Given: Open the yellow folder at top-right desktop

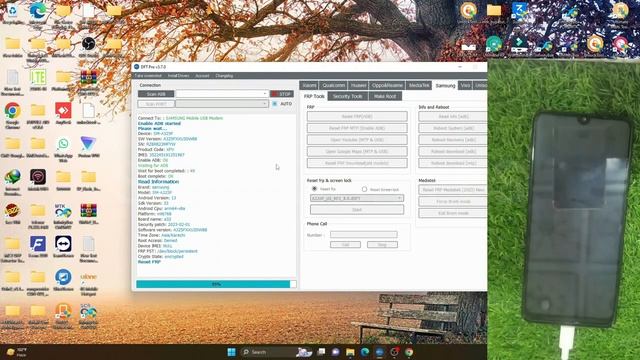Looking at the screenshot, I should [x=494, y=11].
